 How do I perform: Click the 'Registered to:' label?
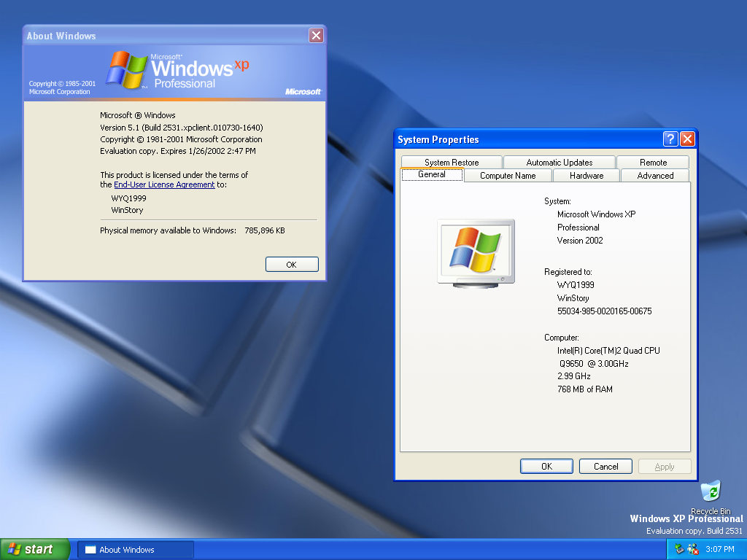click(x=568, y=273)
